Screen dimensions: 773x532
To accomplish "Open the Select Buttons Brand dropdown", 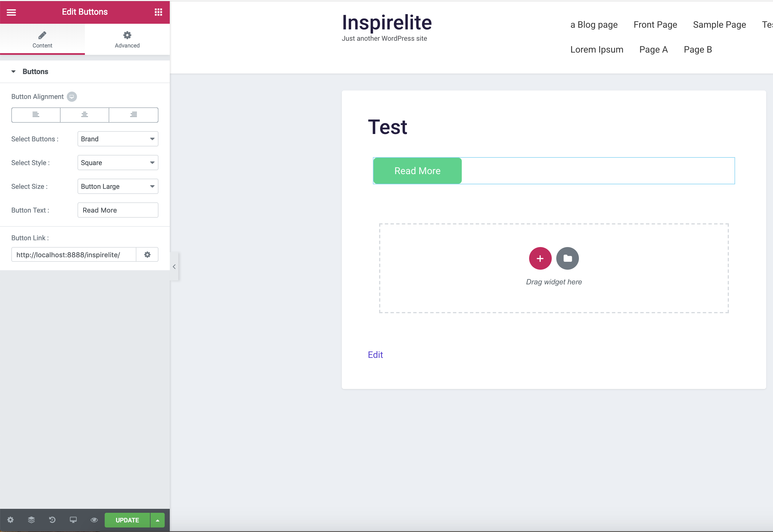I will [118, 139].
